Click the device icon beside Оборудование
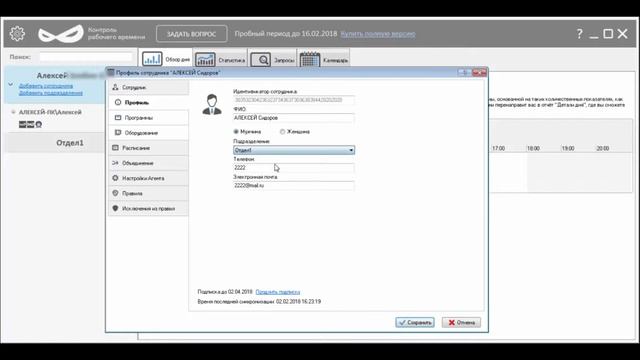The image size is (640, 360). (x=118, y=133)
